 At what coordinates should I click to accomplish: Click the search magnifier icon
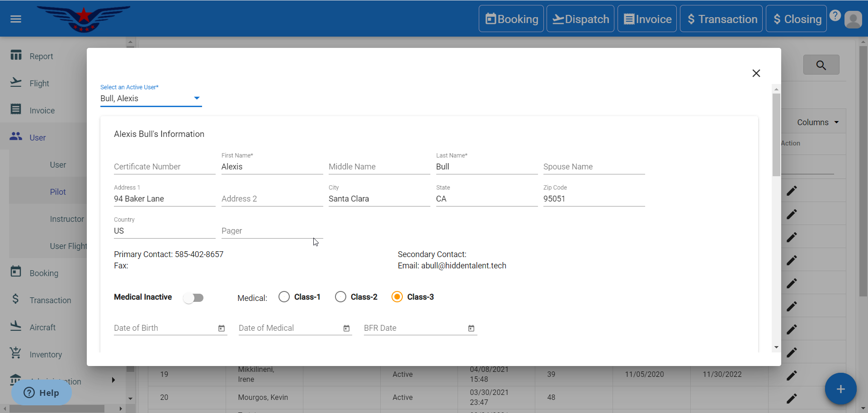coord(821,65)
